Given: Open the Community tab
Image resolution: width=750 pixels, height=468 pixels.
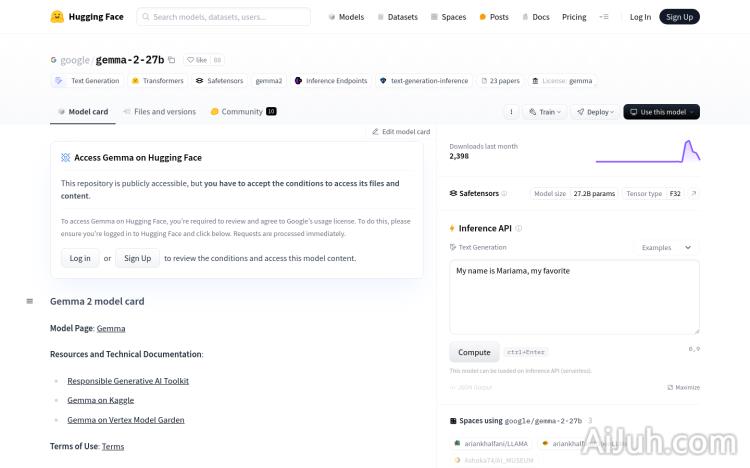Looking at the screenshot, I should click(x=243, y=112).
